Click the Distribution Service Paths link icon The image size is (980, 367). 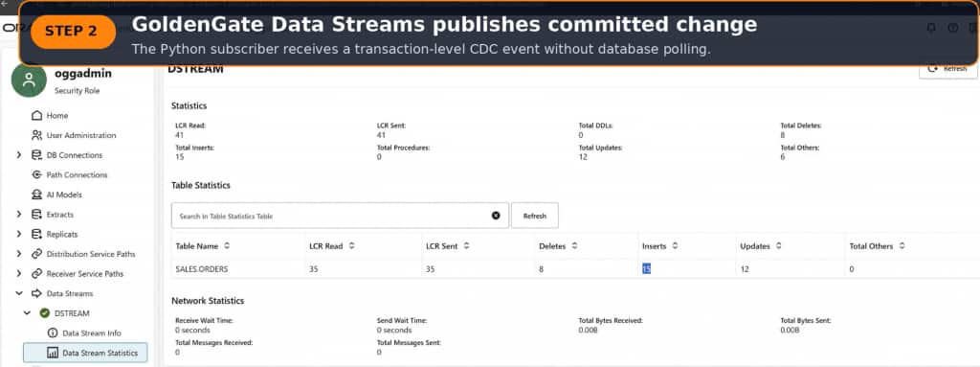pyautogui.click(x=37, y=254)
